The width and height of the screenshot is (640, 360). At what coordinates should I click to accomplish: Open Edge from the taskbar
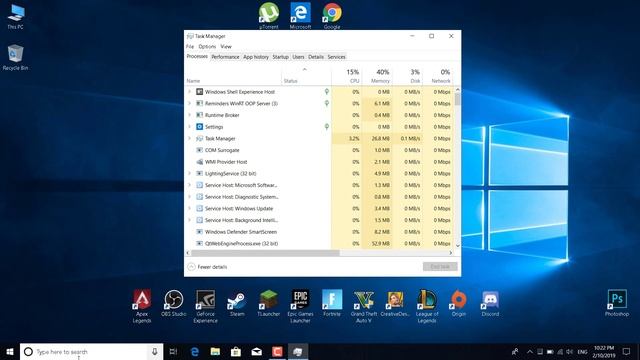[195, 351]
